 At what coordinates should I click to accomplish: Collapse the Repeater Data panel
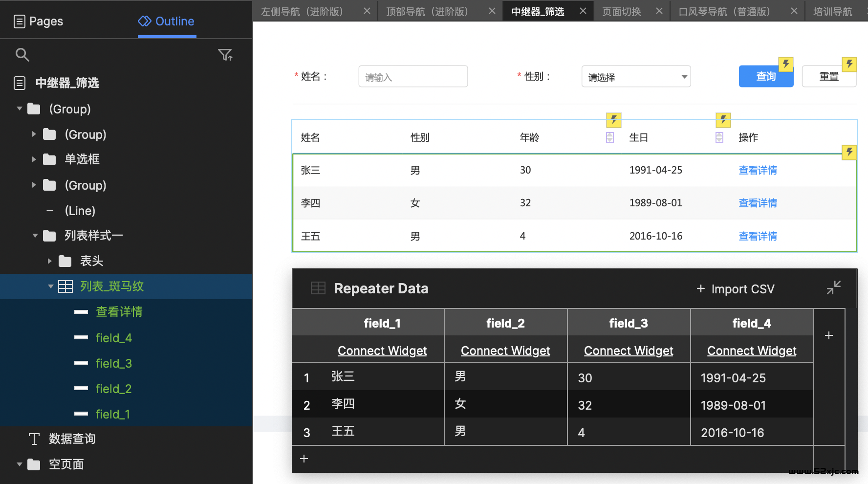[833, 287]
